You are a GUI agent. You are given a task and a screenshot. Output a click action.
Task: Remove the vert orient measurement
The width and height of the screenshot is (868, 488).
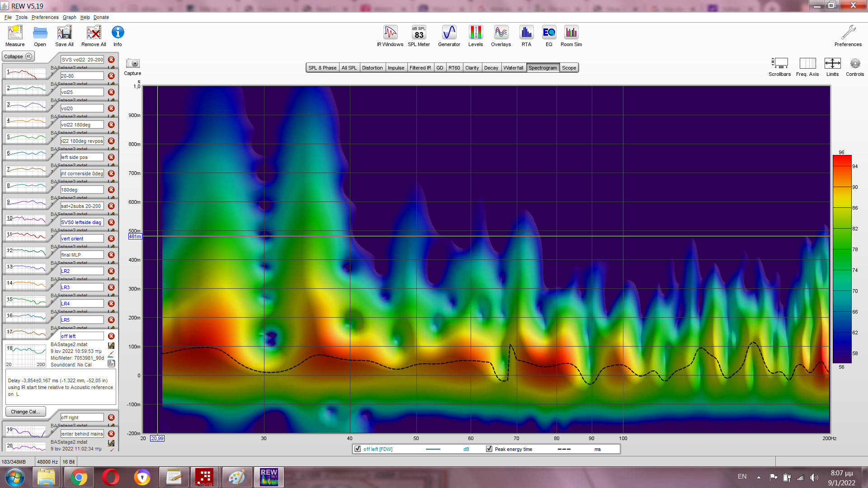[111, 239]
